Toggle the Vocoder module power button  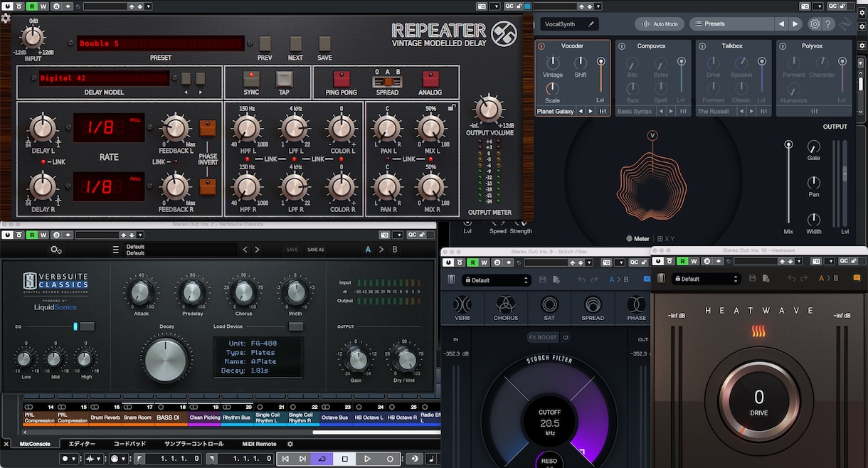[541, 46]
